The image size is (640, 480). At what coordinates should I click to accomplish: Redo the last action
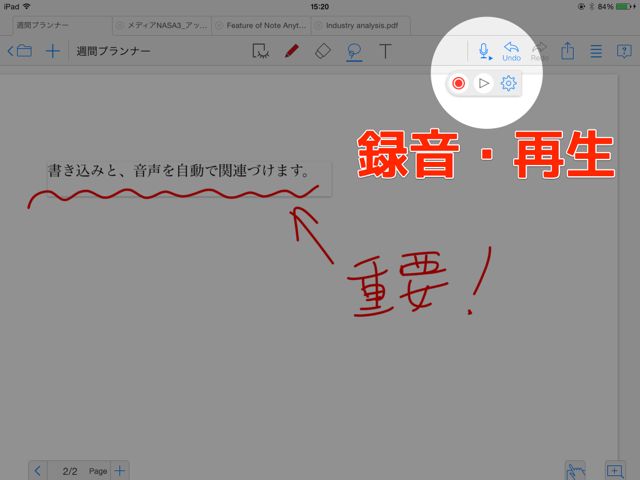[x=540, y=51]
